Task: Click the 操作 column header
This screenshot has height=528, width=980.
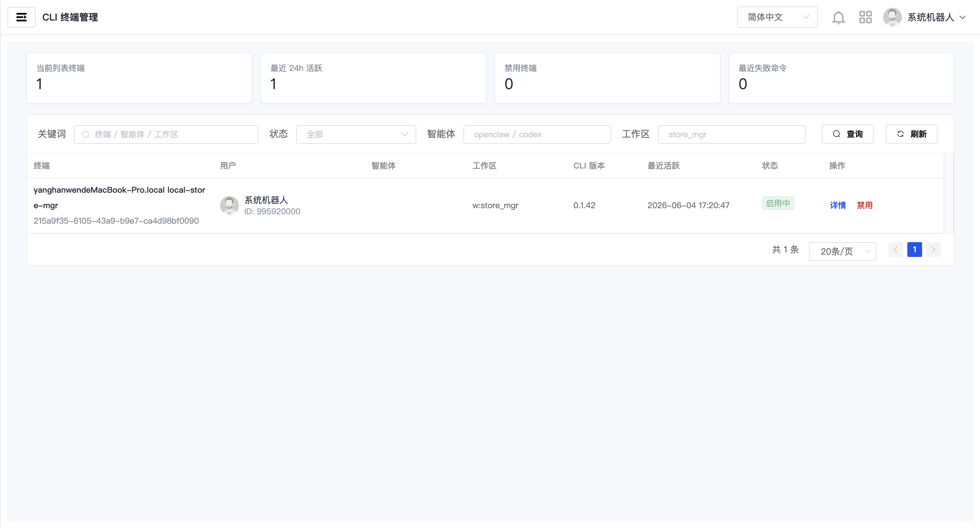Action: [837, 166]
